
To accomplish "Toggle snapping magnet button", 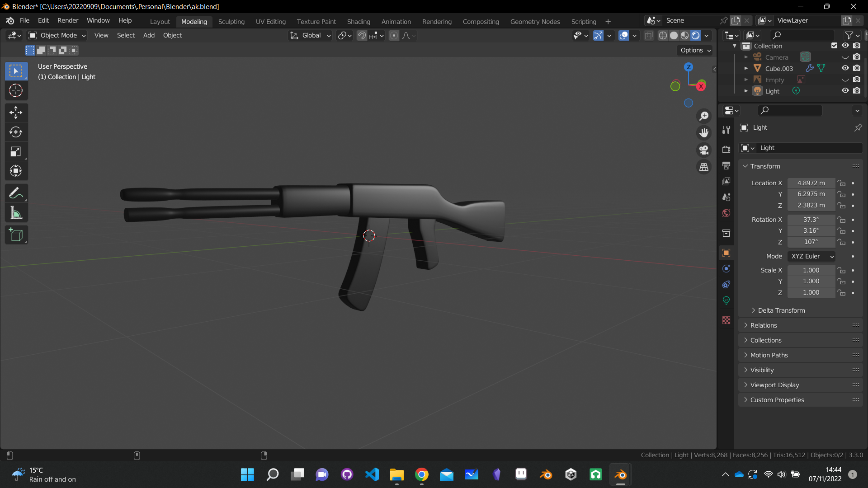I will pos(362,35).
